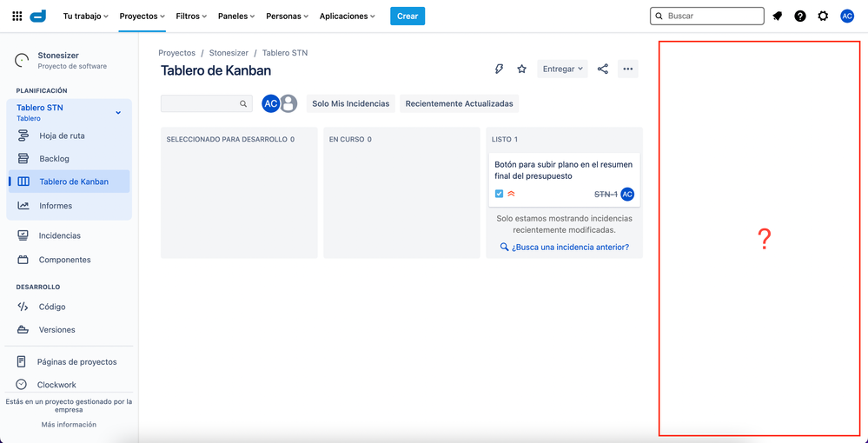Filter board by unassigned avatar
Viewport: 868px width, 443px height.
coord(288,103)
